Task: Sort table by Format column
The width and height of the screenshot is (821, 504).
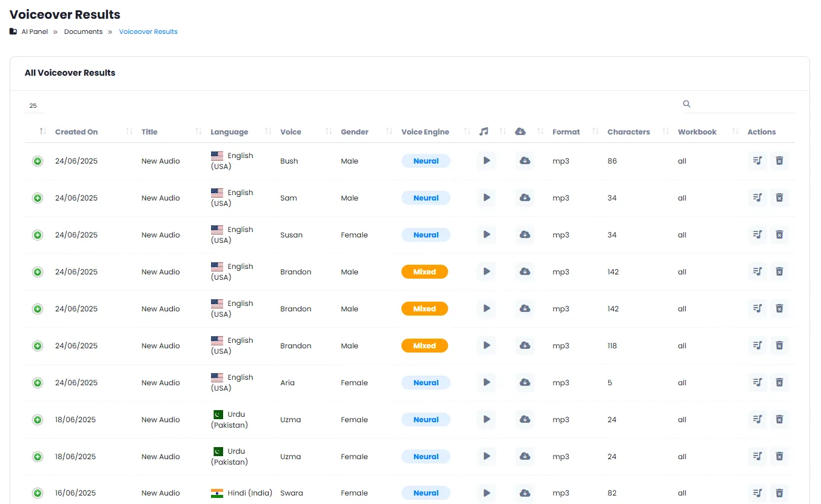Action: (566, 132)
